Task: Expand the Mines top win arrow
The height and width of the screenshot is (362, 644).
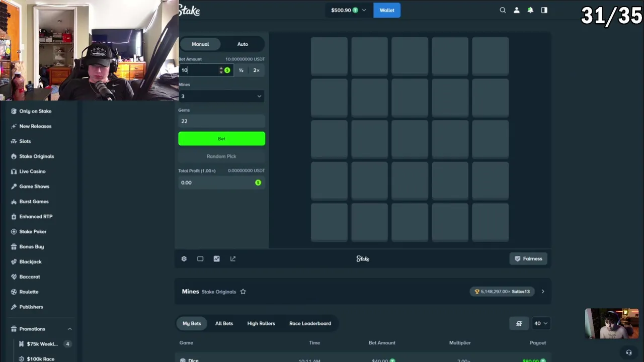Action: [542, 292]
